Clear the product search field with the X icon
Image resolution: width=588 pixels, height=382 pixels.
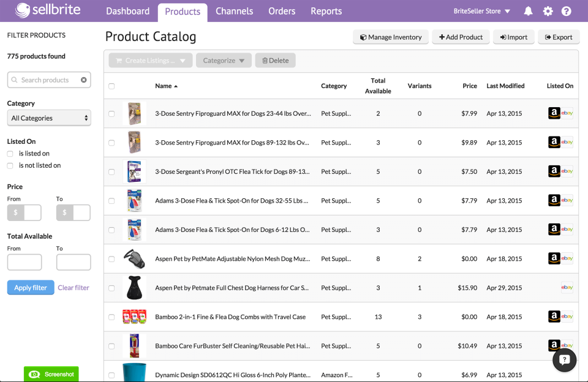(x=85, y=80)
